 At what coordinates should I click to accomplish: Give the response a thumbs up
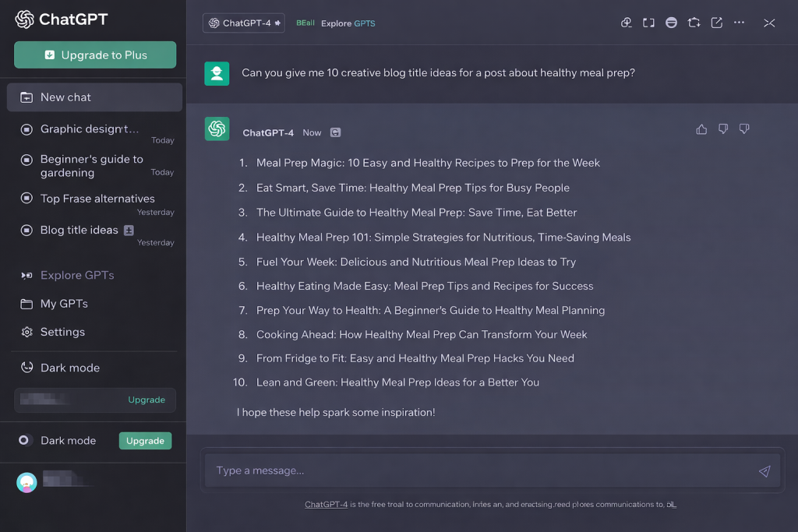click(701, 129)
